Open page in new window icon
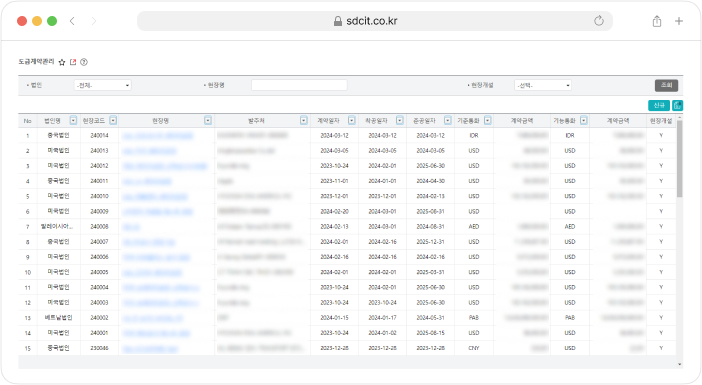 (73, 62)
